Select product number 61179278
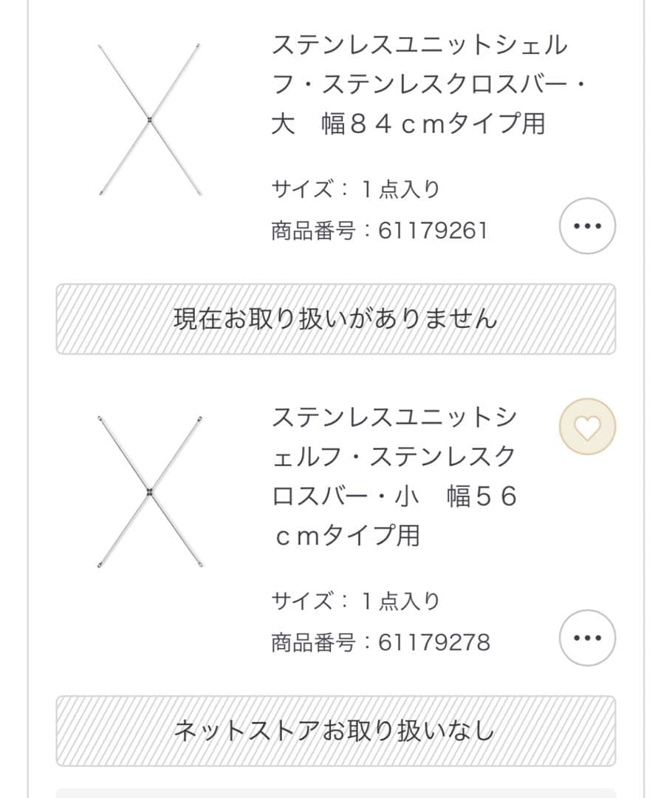672x798 pixels. click(433, 643)
